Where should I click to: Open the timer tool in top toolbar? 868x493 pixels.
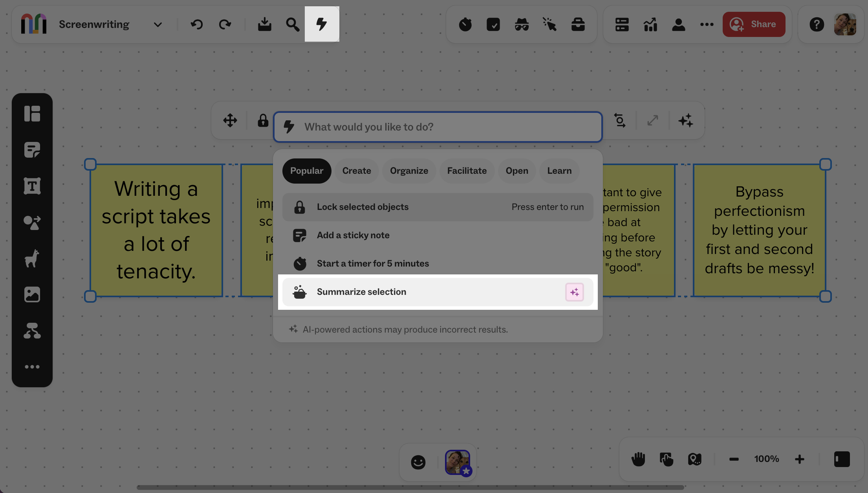point(465,24)
